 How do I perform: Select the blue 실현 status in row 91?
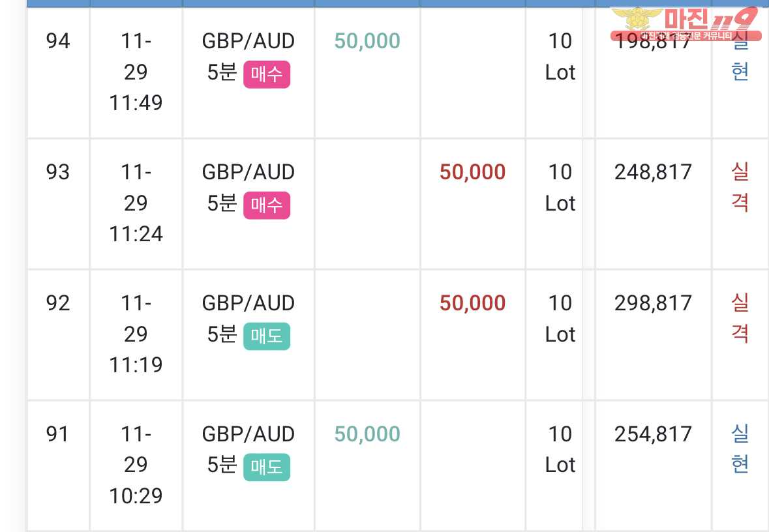pos(740,449)
